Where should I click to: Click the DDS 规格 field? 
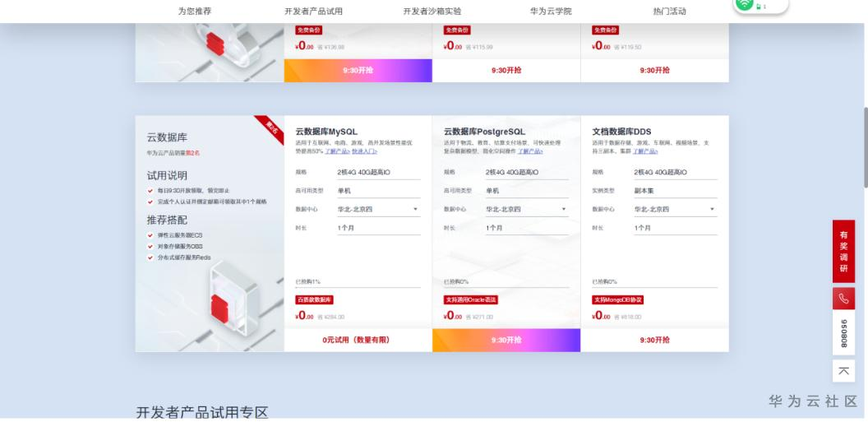[x=676, y=172]
